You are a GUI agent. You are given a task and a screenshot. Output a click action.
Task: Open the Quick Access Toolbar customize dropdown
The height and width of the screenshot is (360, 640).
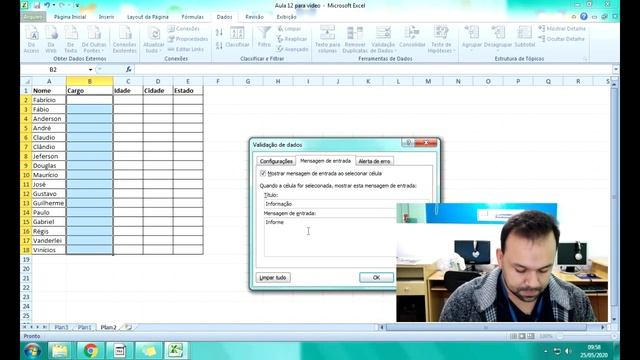[x=77, y=5]
